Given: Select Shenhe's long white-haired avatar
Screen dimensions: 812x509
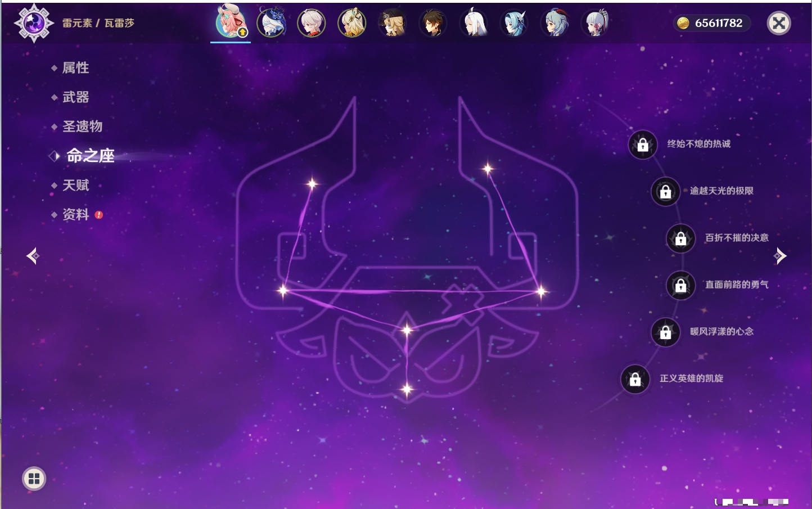Looking at the screenshot, I should pos(473,23).
